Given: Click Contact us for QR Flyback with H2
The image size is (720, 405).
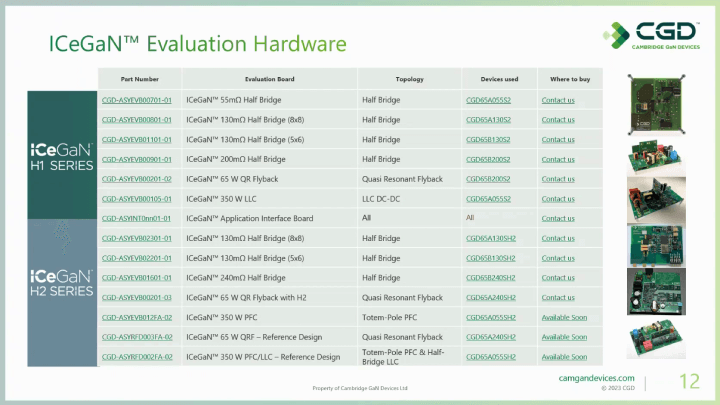Looking at the screenshot, I should pyautogui.click(x=558, y=298).
